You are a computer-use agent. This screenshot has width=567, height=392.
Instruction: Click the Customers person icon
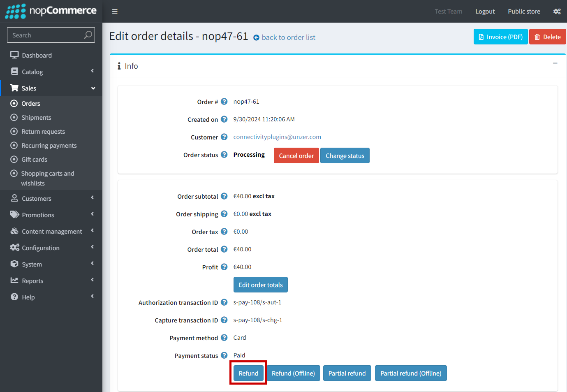pos(14,198)
